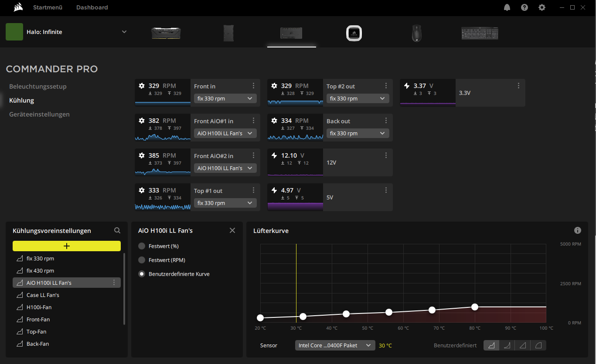Go to Geräteeinstellungen section
596x364 pixels.
[x=39, y=114]
